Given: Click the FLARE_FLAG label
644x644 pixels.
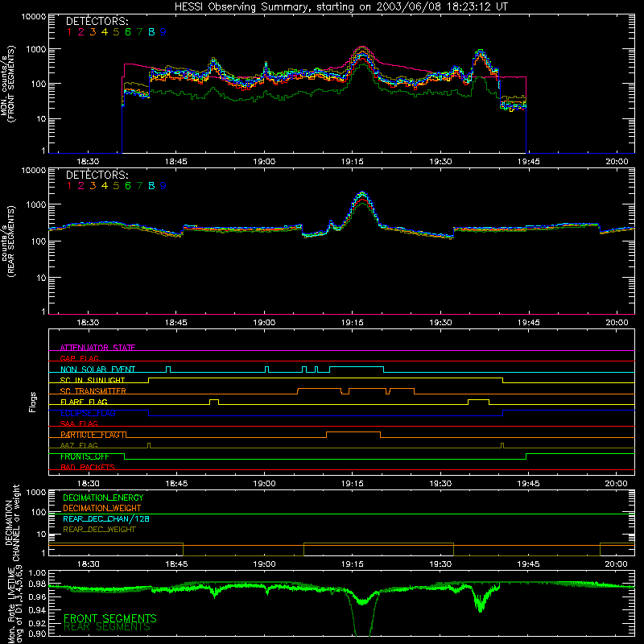Looking at the screenshot, I should [x=84, y=402].
